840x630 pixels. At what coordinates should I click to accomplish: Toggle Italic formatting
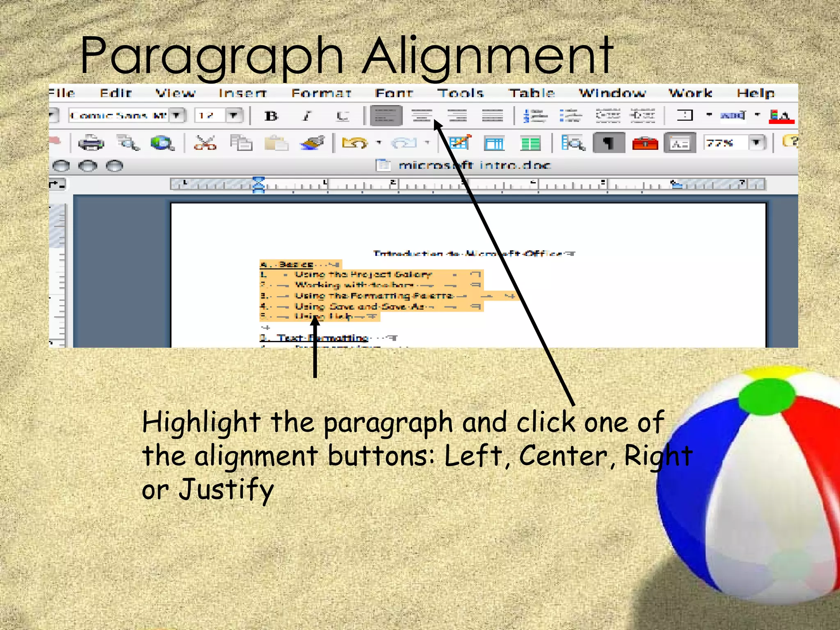tap(307, 116)
